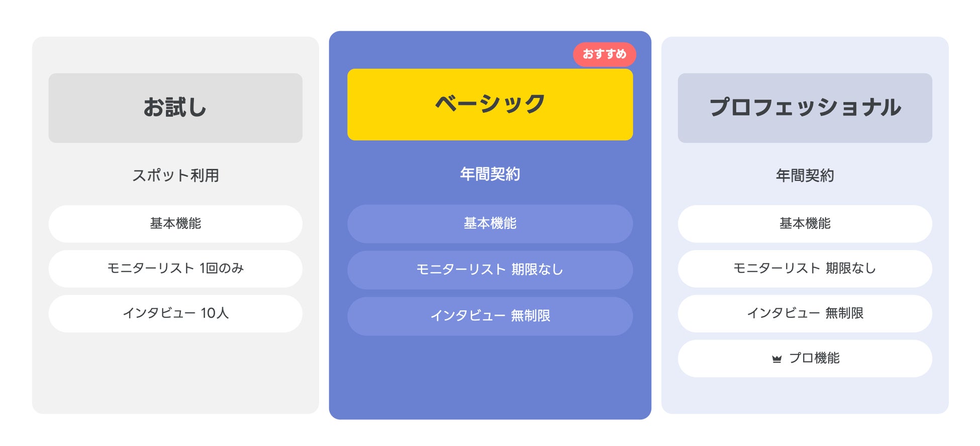Click インタビュー 無制限 in プロフェッショナル plan
Viewport: 980px width, 446px height.
[805, 313]
